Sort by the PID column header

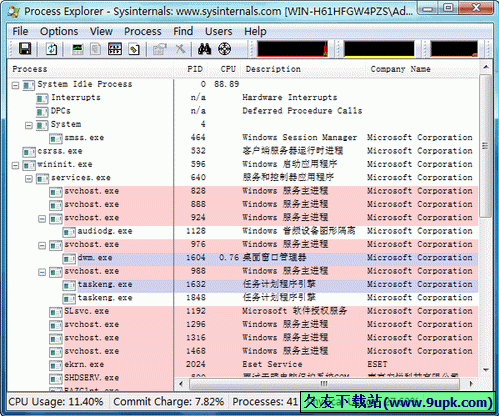(x=191, y=69)
